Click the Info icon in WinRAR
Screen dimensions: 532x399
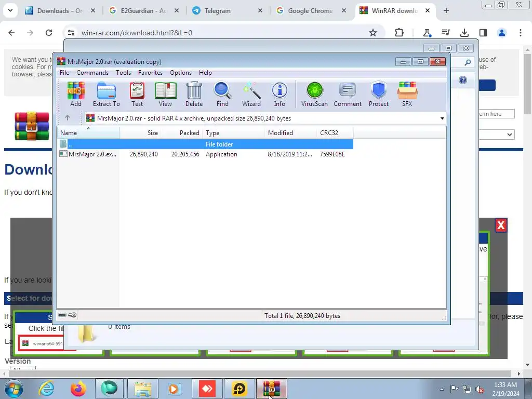pyautogui.click(x=280, y=95)
